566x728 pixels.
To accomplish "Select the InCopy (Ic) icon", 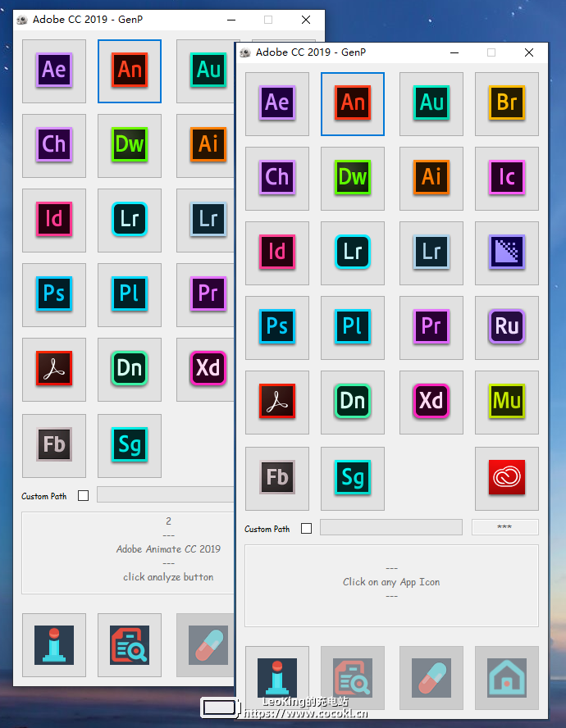I will click(x=506, y=178).
